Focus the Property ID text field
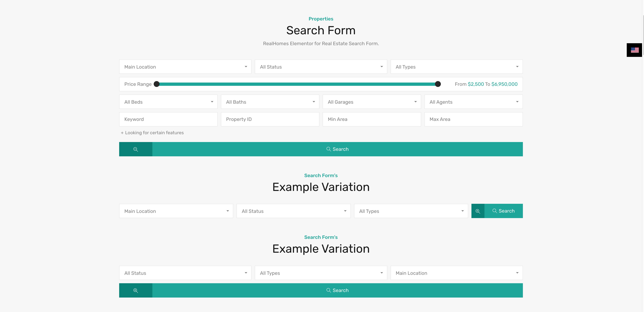The image size is (644, 312). 270,119
